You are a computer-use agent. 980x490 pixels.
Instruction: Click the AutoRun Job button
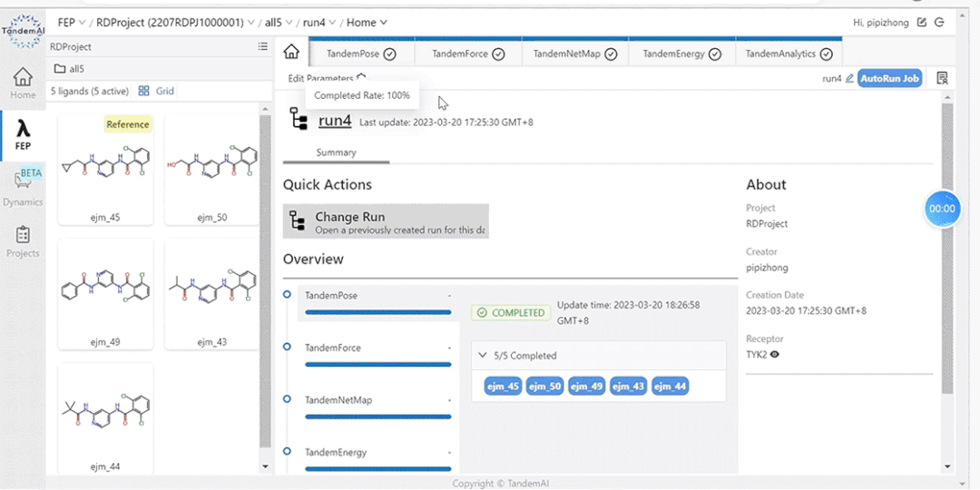point(889,79)
